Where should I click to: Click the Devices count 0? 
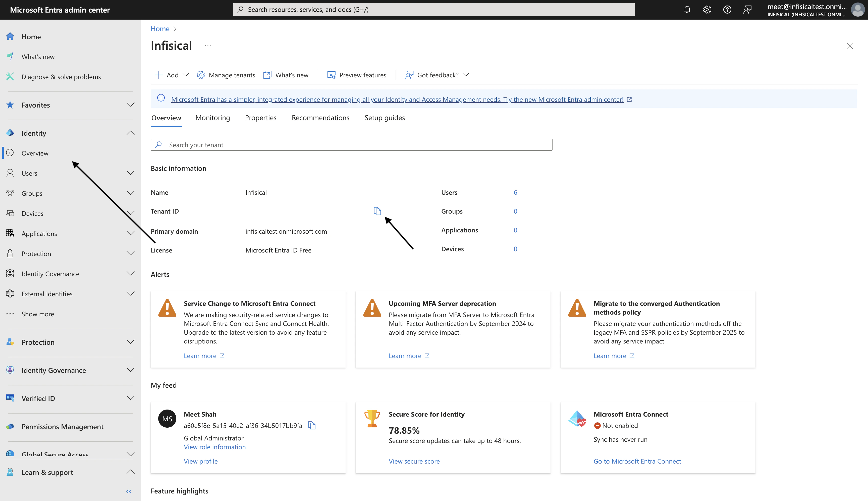[515, 249]
